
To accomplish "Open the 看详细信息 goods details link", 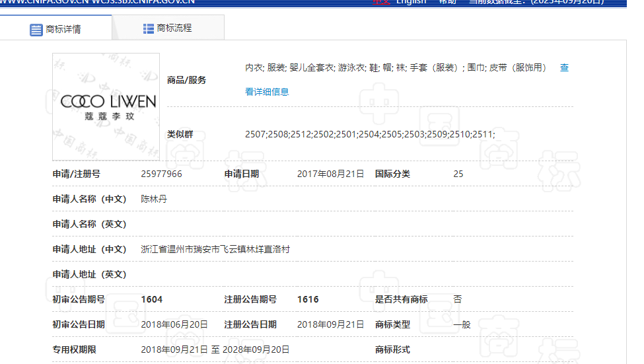I will [x=267, y=92].
